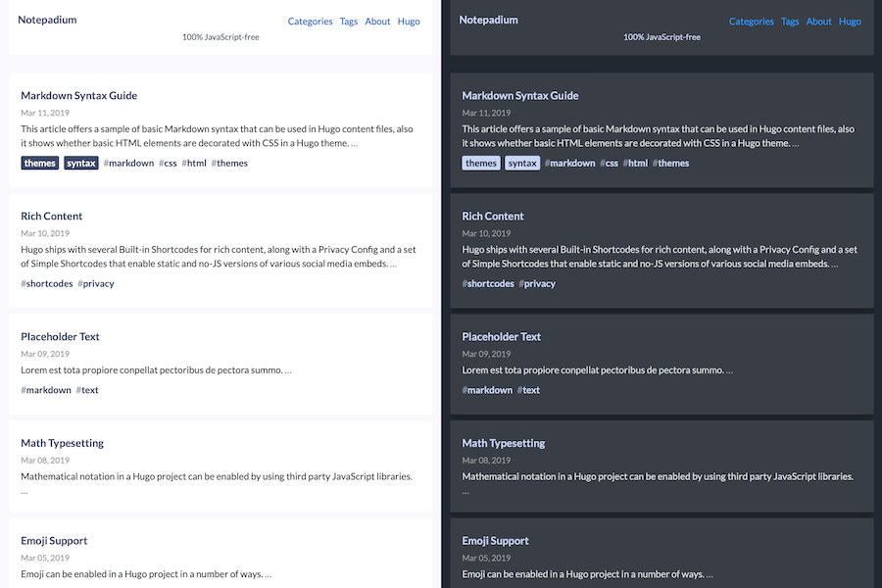882x588 pixels.
Task: Open Markdown Syntax Guide post in light pane
Action: (78, 96)
